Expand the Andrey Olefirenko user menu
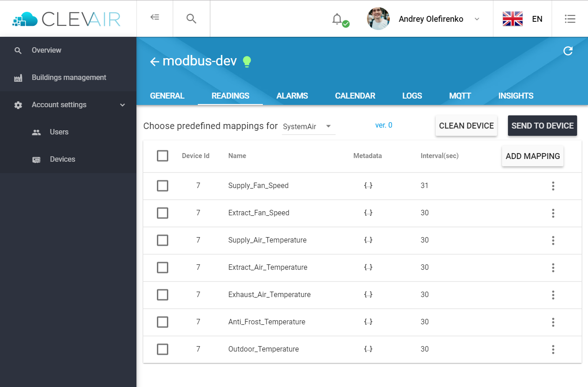 coord(477,19)
